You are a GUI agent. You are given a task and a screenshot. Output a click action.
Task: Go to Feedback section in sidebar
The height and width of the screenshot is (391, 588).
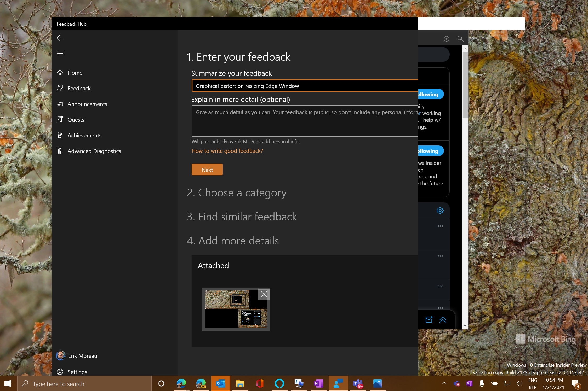pos(79,89)
